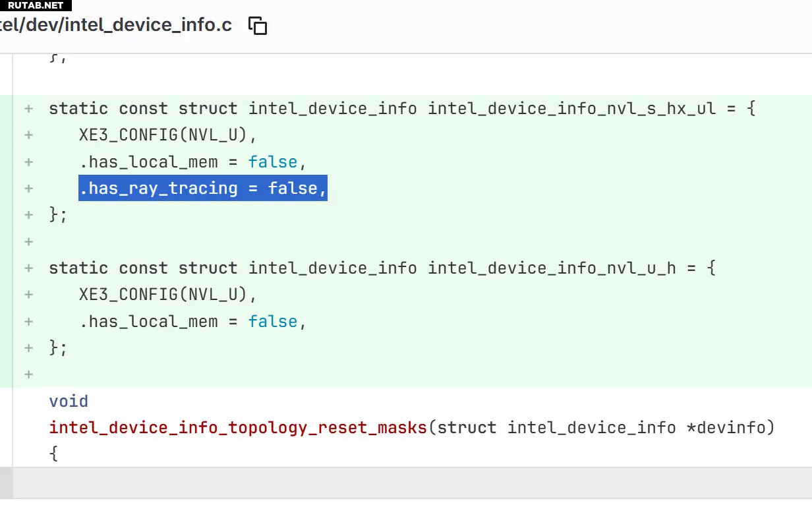Click the intel_device_info_nvl_u_h identifier

point(552,268)
